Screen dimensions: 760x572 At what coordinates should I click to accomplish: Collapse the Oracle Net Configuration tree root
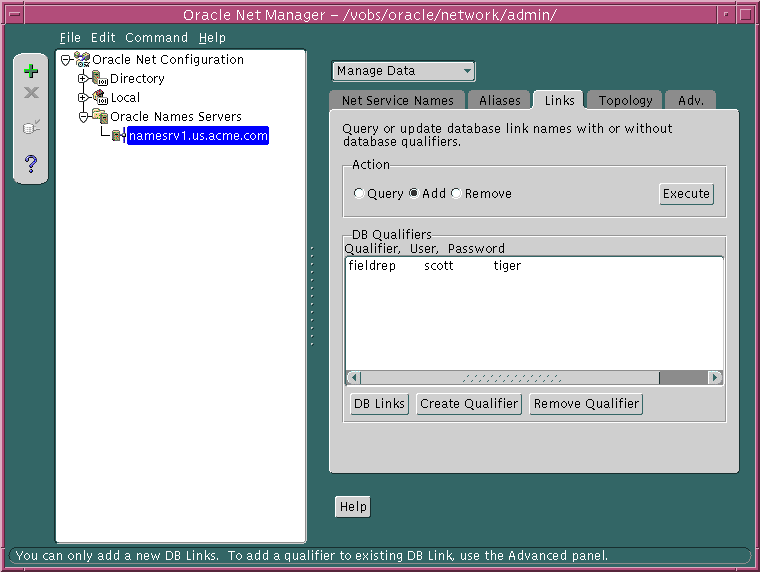coord(66,60)
